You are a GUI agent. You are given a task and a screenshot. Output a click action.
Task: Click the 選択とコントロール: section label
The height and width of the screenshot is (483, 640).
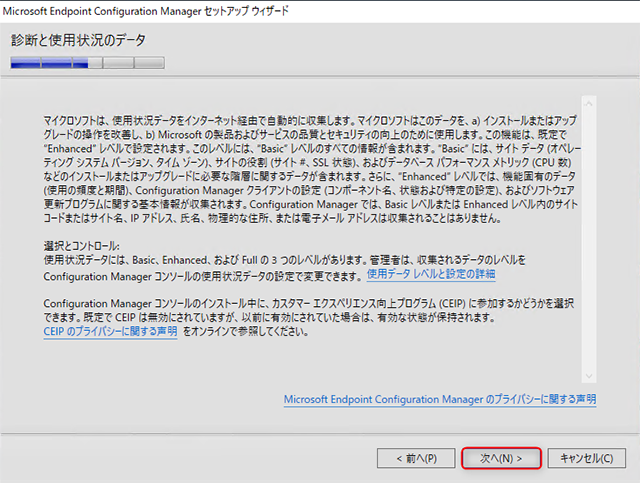click(x=82, y=245)
